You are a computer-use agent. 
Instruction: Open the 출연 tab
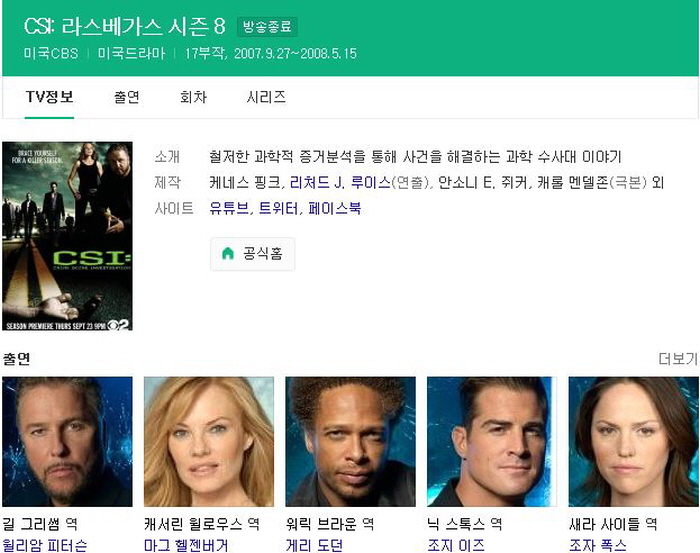click(x=126, y=97)
